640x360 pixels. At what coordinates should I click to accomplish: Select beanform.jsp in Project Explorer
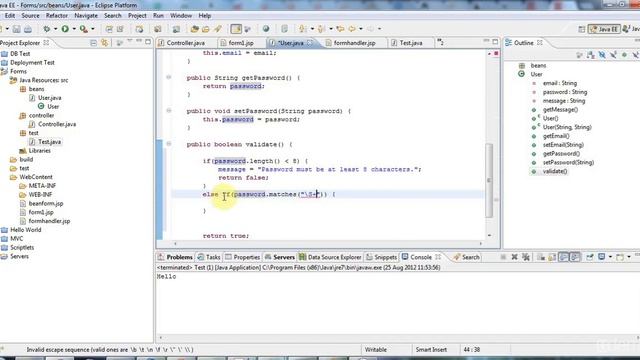(46, 203)
